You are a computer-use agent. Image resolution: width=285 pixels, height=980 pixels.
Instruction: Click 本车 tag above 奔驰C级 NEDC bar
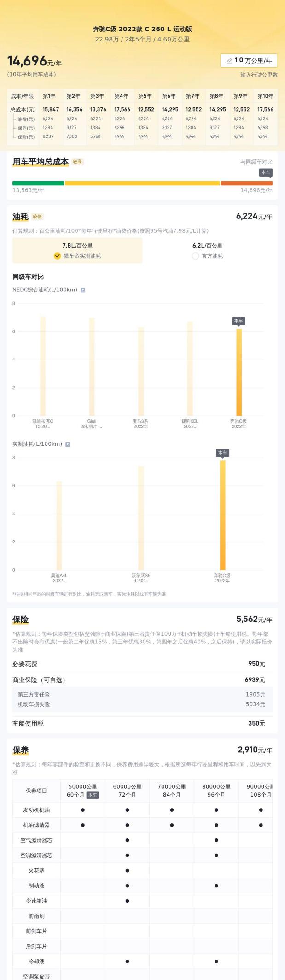tap(238, 321)
